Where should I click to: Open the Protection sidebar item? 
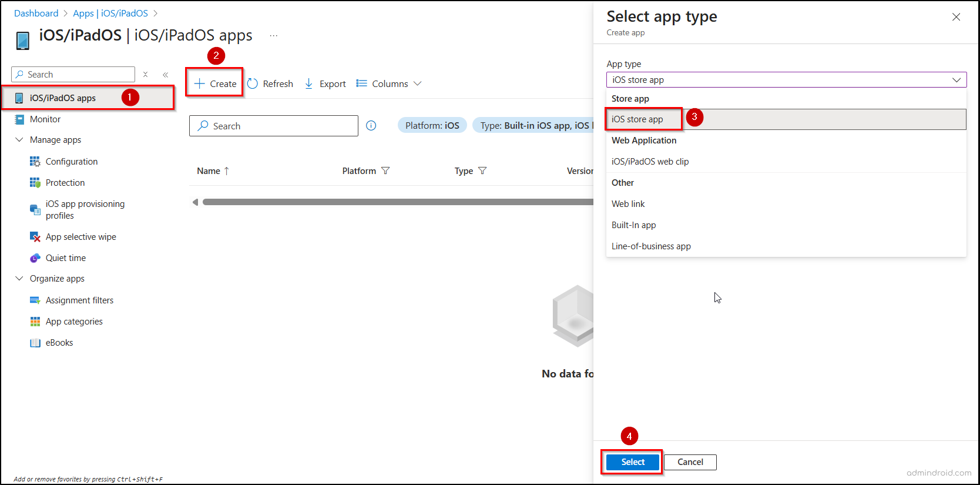click(x=65, y=183)
